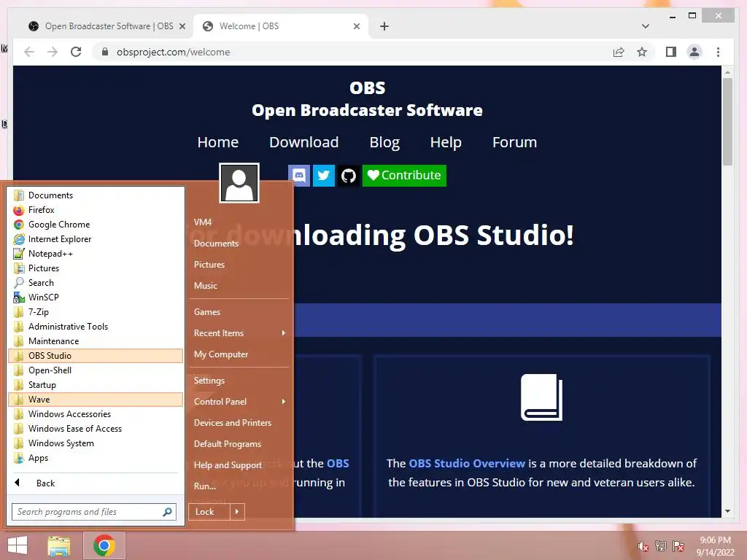Open Notepad++ from programs list
The height and width of the screenshot is (560, 747).
(96, 254)
